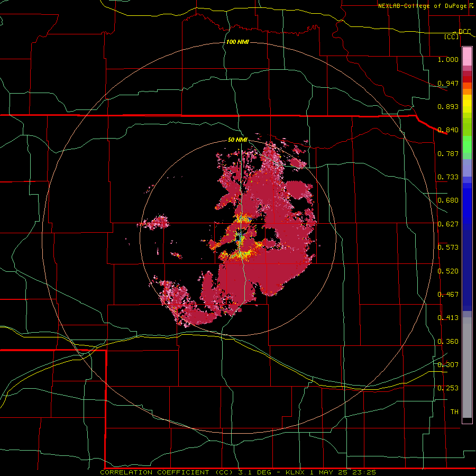Image resolution: width=476 pixels, height=476 pixels.
Task: Click the CORRELATION COEFFICIENT caption text
Action: 154,472
